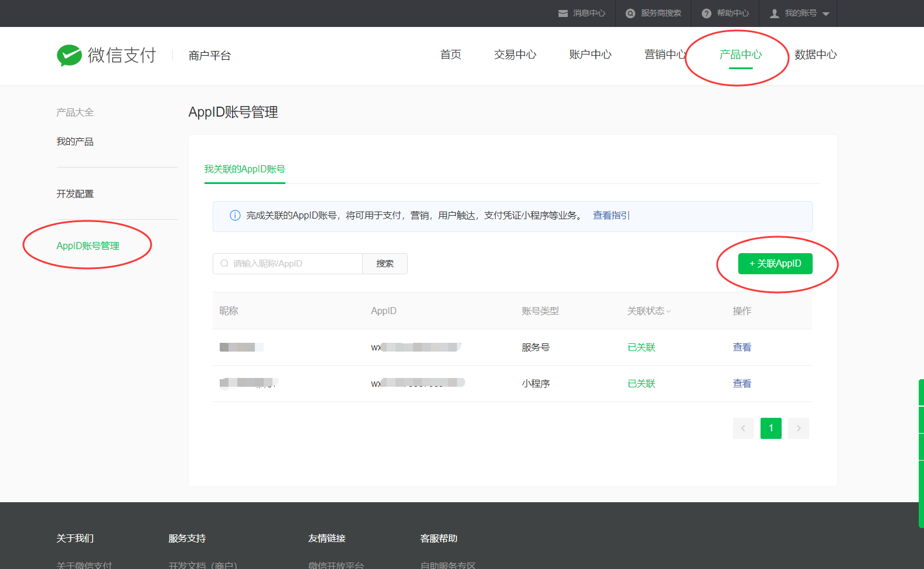Click the 昵称 column header
This screenshot has width=924, height=569.
coord(229,311)
